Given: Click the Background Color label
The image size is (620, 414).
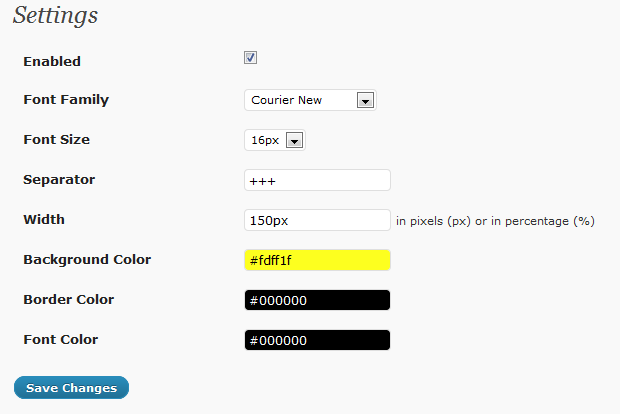Looking at the screenshot, I should [87, 260].
